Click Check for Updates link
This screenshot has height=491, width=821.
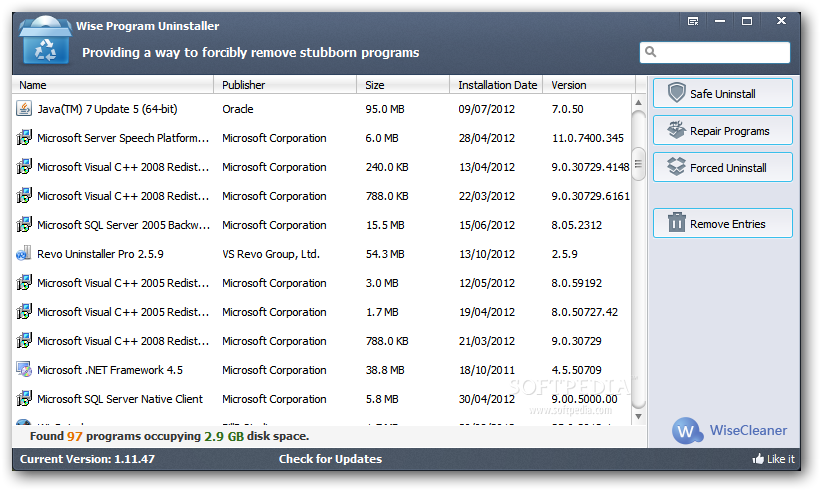point(330,459)
